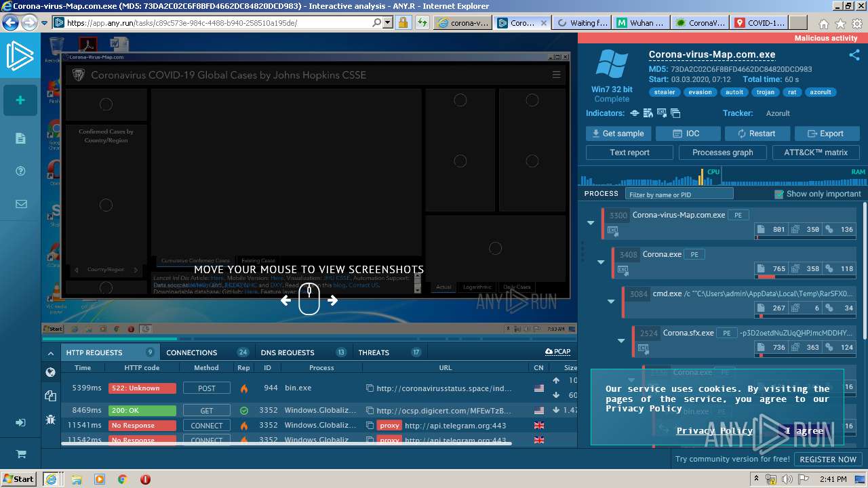This screenshot has height=488, width=868.
Task: Click Internet Explorer icon in taskbar
Action: tap(51, 479)
